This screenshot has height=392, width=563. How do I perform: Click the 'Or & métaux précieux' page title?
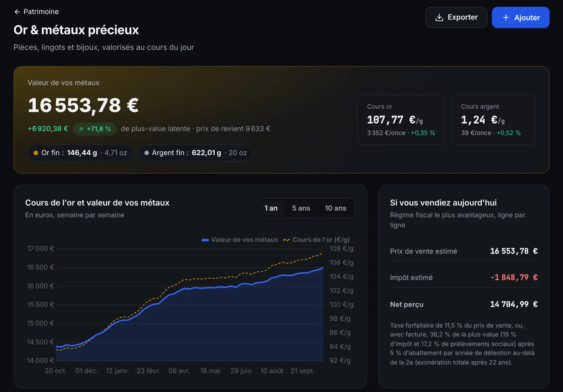[76, 30]
